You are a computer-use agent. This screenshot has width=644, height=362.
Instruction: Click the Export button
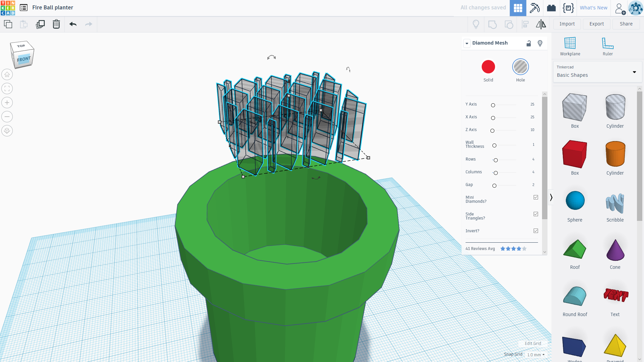coord(596,24)
